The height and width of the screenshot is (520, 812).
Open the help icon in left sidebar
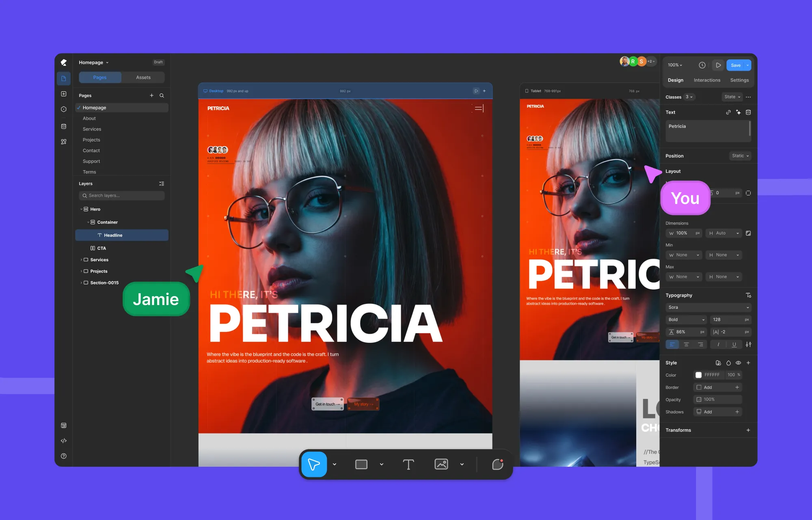64,456
